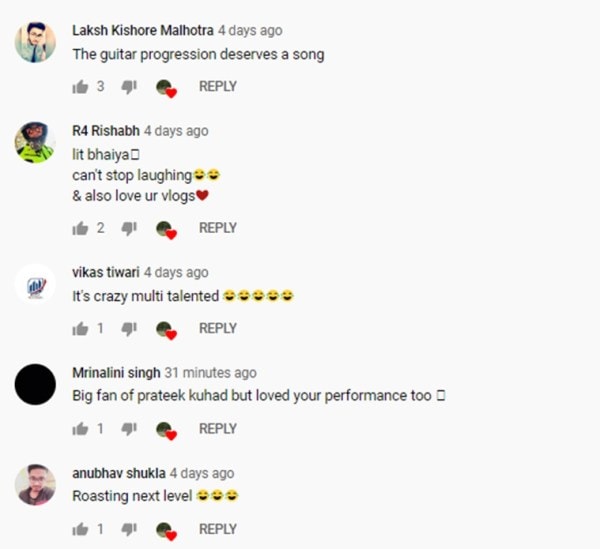Viewport: 600px width, 549px height.
Task: Reply to vikas tiwari's comment
Action: [x=217, y=328]
